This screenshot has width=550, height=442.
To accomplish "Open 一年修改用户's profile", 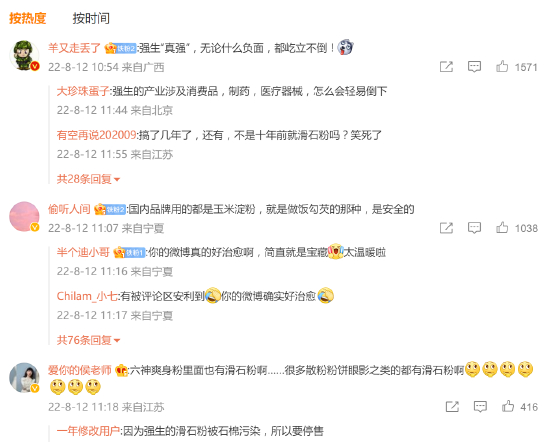I will 88,431.
